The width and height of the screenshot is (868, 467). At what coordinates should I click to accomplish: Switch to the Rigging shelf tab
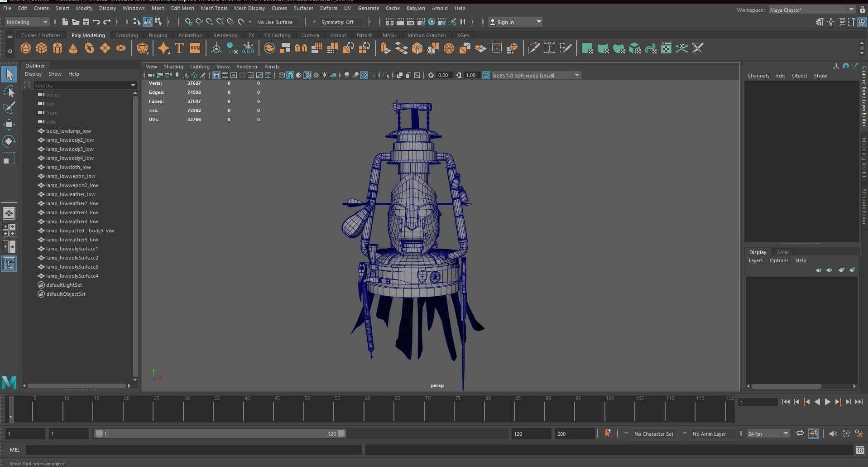158,35
